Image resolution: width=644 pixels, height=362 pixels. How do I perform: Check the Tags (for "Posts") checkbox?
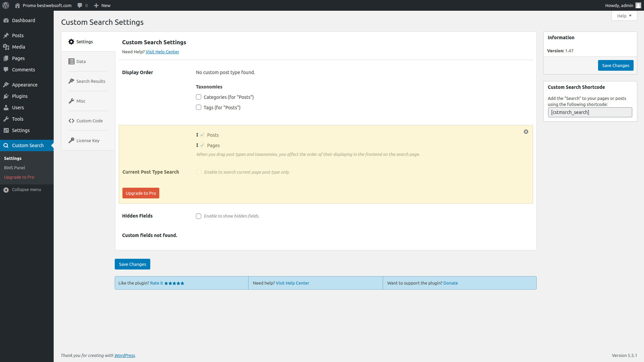click(x=199, y=108)
